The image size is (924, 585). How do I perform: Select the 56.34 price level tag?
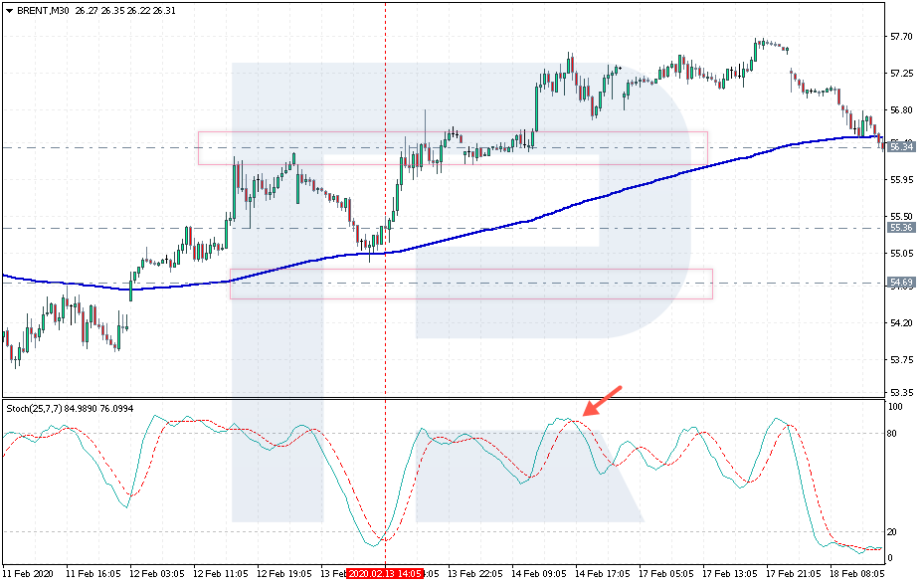(901, 146)
